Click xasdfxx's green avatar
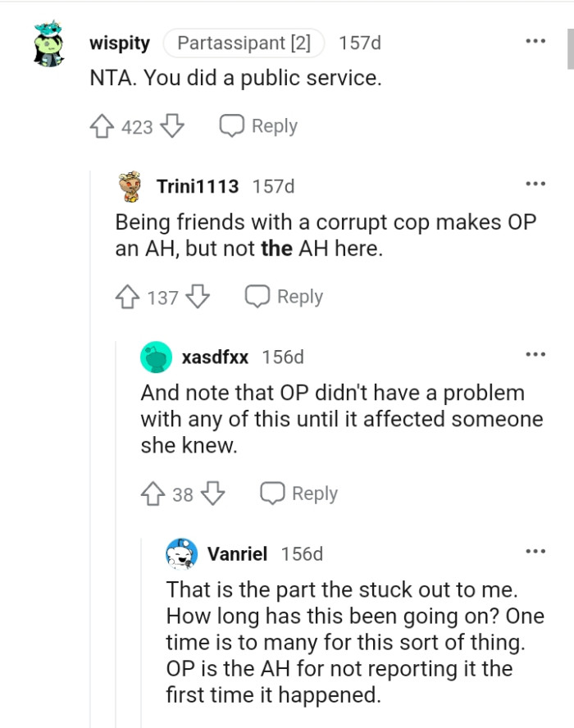 (159, 357)
